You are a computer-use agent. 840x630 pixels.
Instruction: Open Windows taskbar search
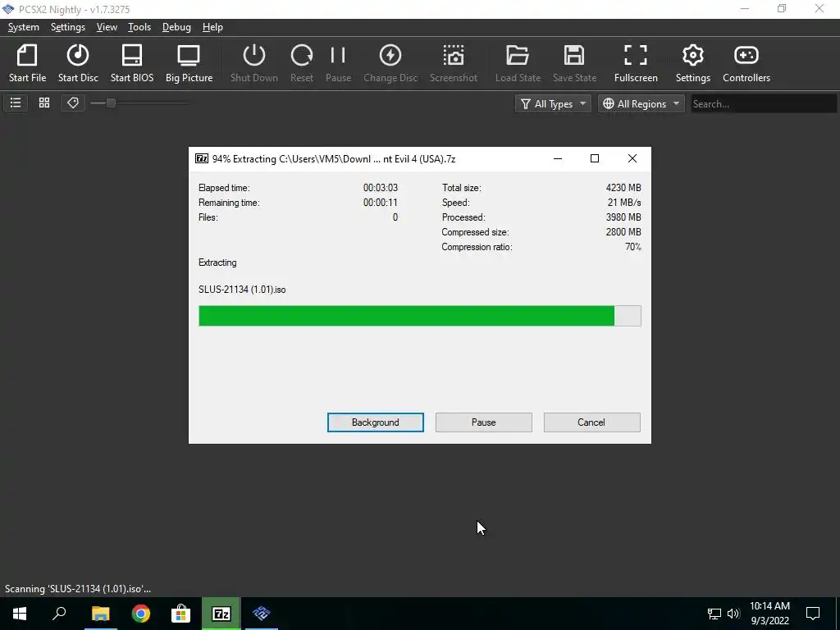pos(59,614)
